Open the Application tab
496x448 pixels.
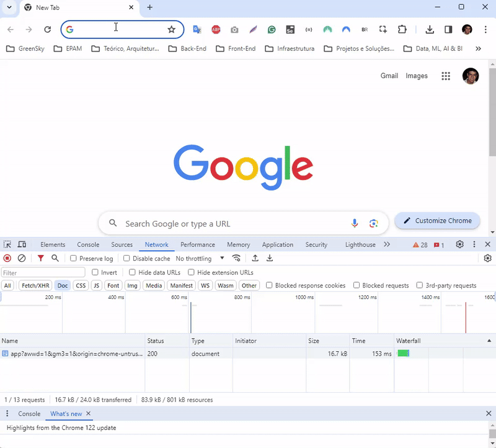pyautogui.click(x=277, y=244)
